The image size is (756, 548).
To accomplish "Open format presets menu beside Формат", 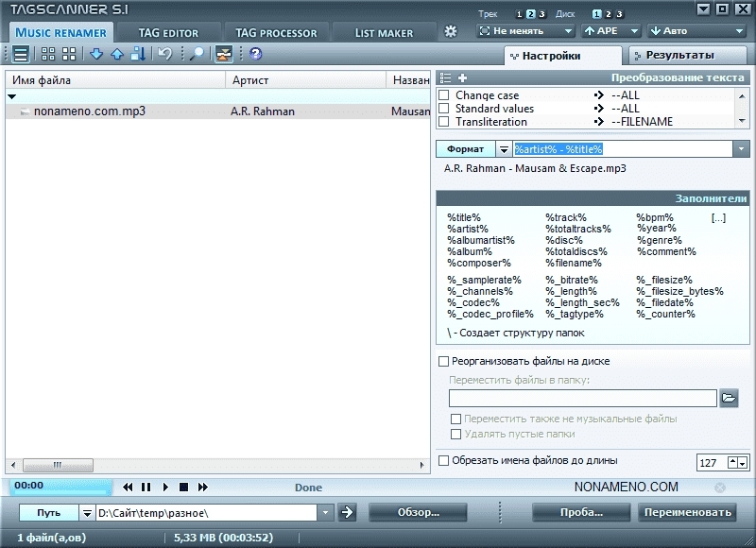I will coord(504,149).
